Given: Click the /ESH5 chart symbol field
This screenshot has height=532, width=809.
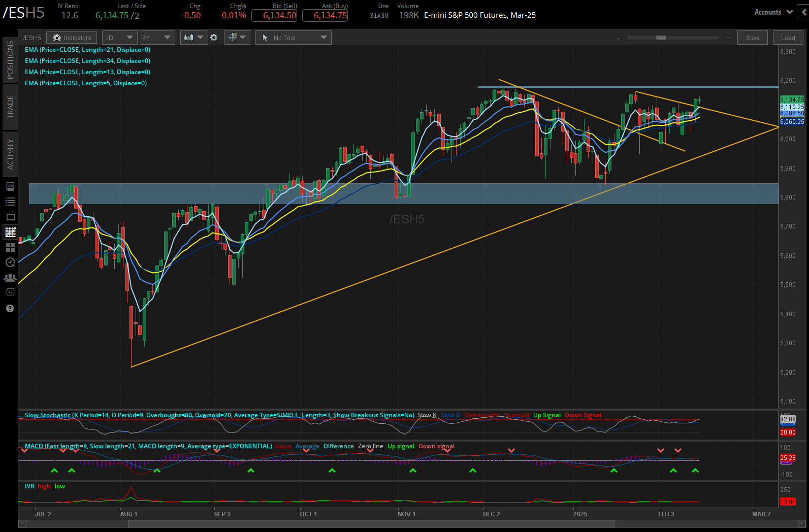Looking at the screenshot, I should pyautogui.click(x=33, y=38).
